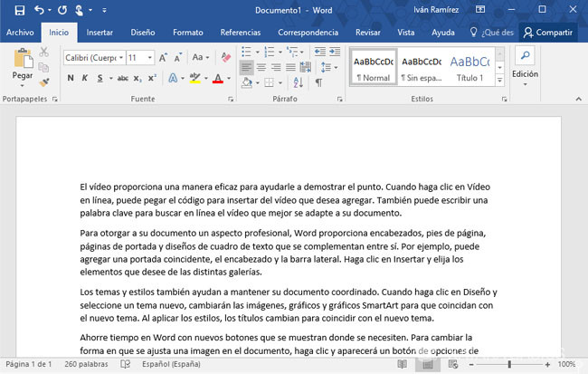
Task: Switch to Read Mode view icon
Action: (x=402, y=364)
